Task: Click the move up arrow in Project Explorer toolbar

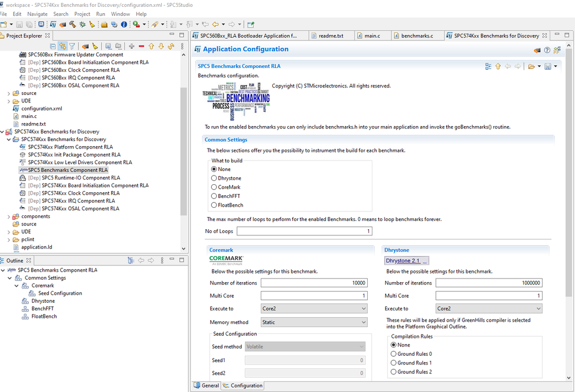Action: click(151, 46)
